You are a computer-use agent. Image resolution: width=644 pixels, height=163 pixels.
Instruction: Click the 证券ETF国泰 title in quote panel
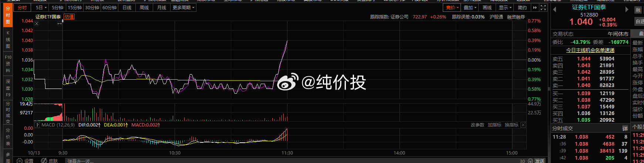pyautogui.click(x=589, y=7)
